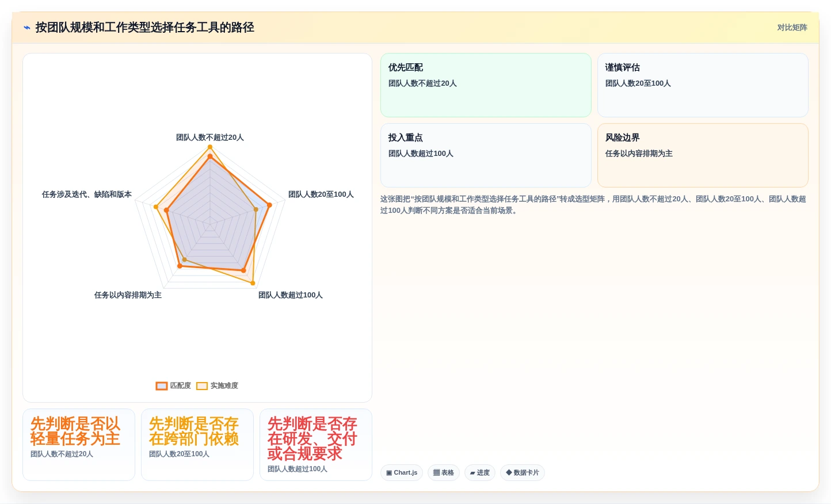Toggle the 匹配度 series via its legend swatch

click(x=162, y=386)
